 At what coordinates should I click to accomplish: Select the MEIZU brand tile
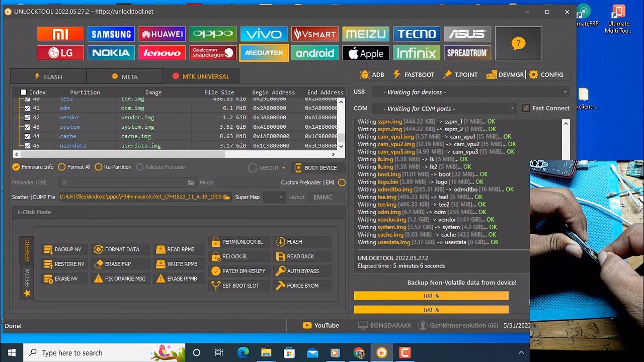(366, 34)
